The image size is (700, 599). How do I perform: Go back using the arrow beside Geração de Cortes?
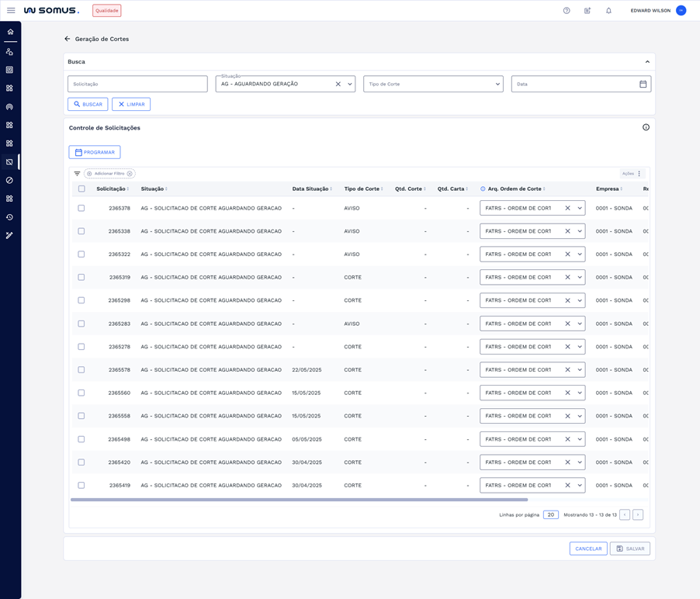tap(68, 39)
